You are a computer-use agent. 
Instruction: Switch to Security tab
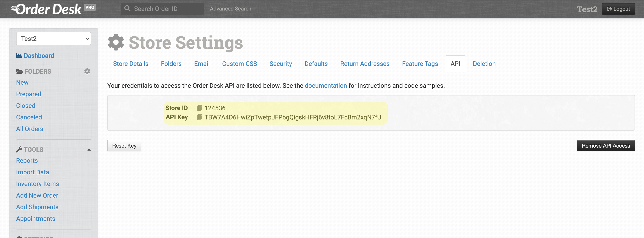[280, 64]
